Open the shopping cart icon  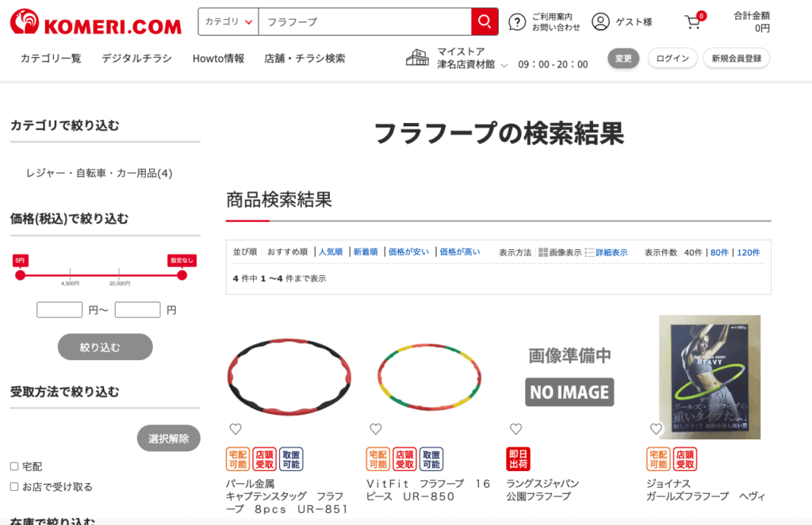693,21
